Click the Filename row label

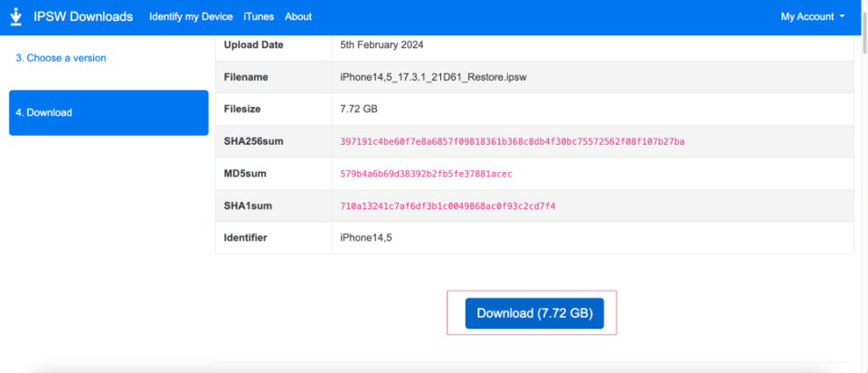coord(246,77)
